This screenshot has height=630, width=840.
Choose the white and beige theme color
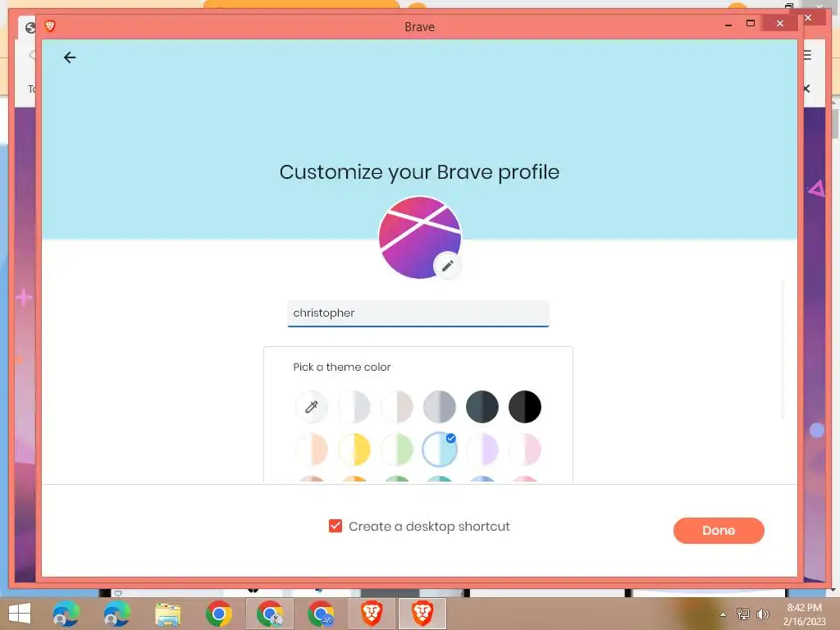(397, 407)
